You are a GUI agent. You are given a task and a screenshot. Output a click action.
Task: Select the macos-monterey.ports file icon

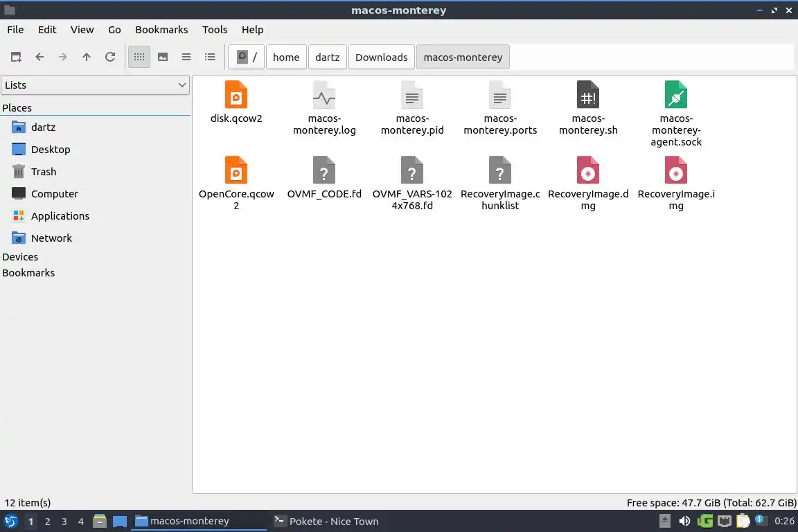[500, 95]
